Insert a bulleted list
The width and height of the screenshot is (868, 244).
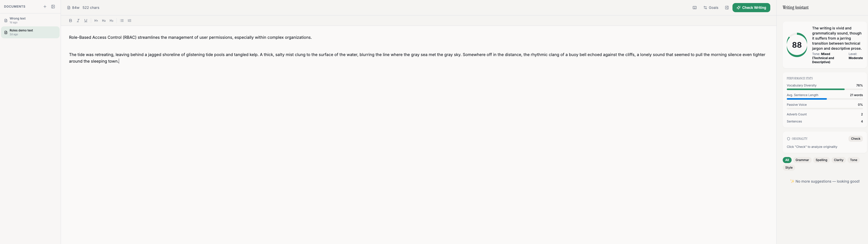click(122, 21)
